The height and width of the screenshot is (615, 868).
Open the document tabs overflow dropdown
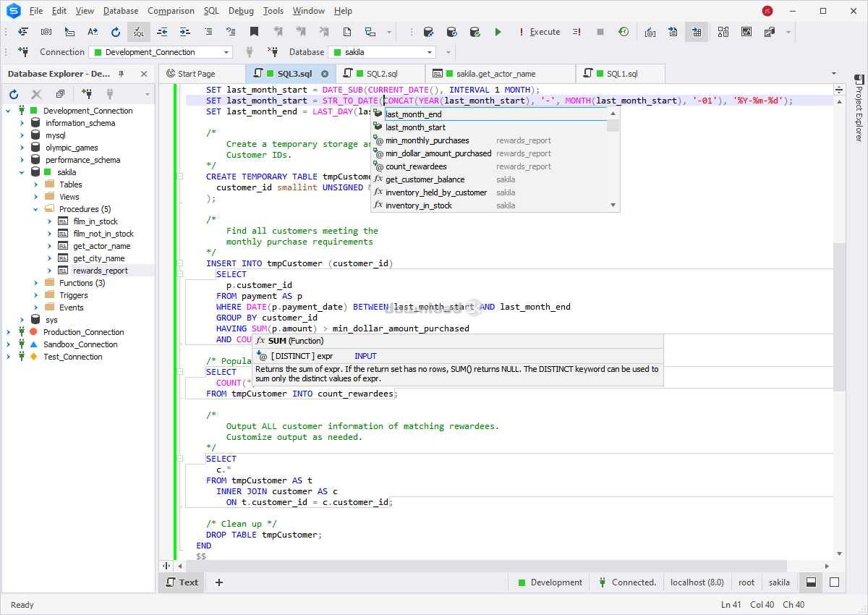(x=834, y=74)
